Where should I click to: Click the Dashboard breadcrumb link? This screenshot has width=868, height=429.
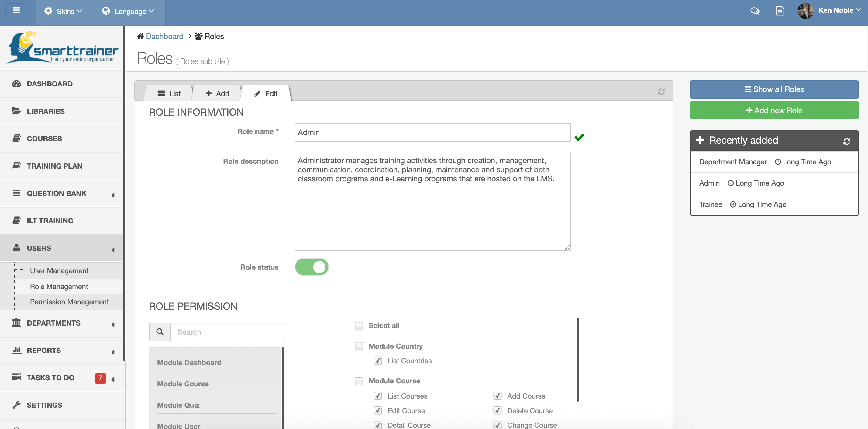pos(164,36)
